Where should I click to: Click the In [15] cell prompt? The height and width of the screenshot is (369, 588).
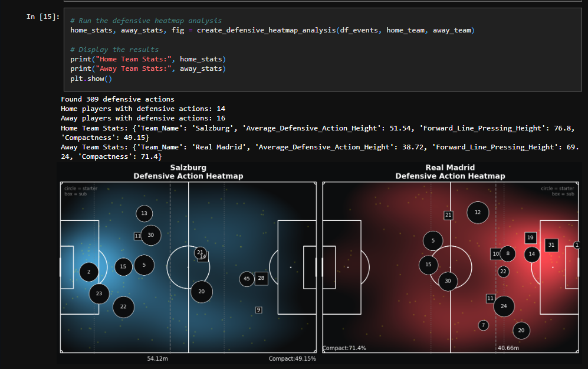pyautogui.click(x=42, y=17)
